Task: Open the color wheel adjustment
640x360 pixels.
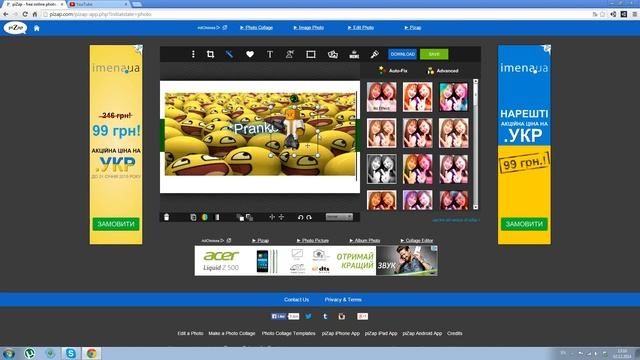Action: coord(204,217)
